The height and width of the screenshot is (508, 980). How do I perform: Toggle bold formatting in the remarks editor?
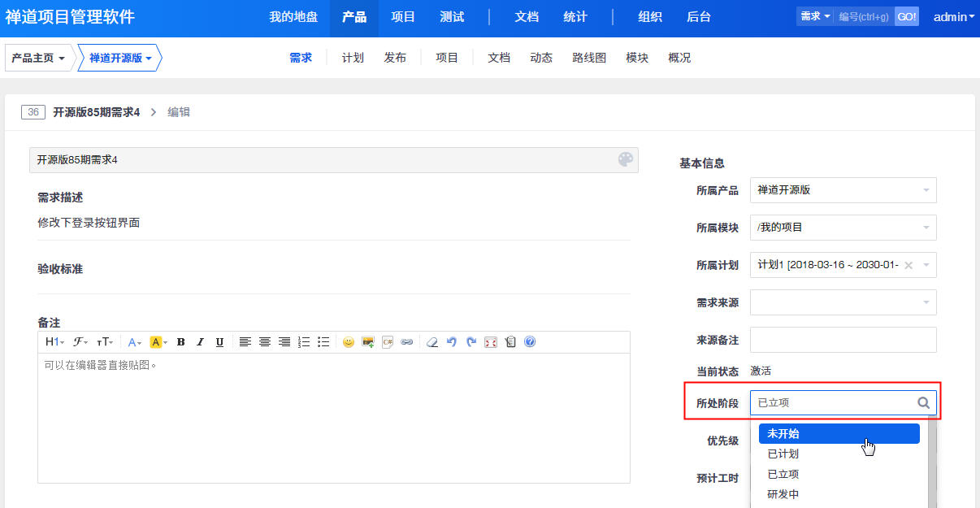coord(180,341)
